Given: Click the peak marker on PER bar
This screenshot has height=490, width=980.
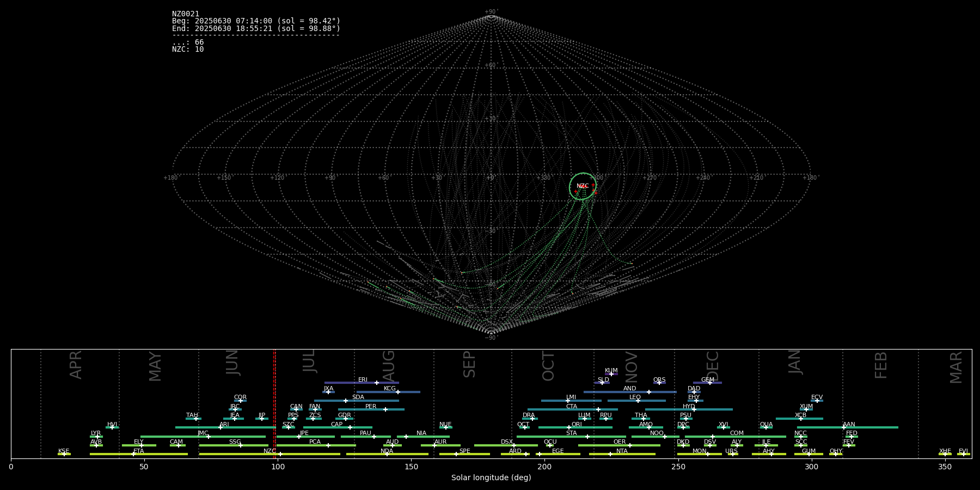Looking at the screenshot, I should 385,409.
